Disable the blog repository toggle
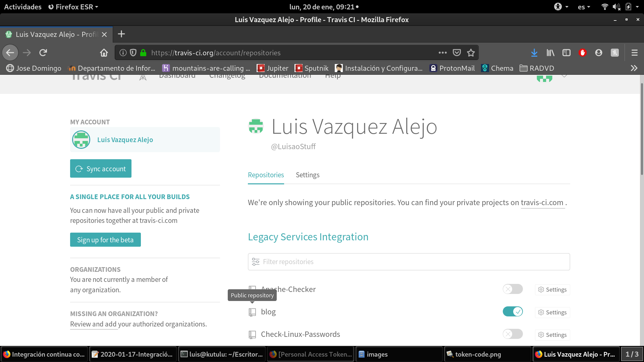The height and width of the screenshot is (362, 644). coord(513,312)
